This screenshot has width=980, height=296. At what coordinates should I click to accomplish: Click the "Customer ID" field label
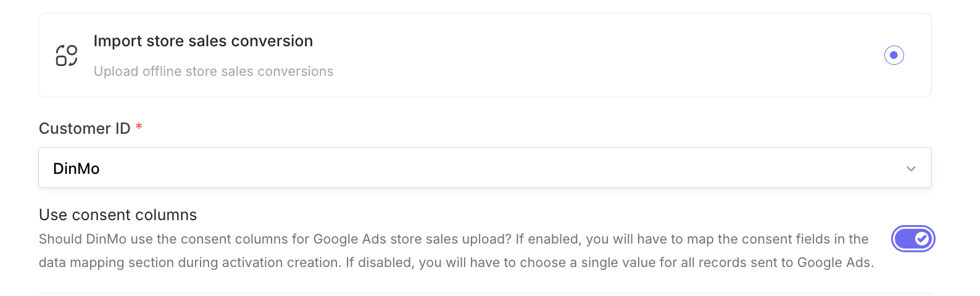pos(85,128)
